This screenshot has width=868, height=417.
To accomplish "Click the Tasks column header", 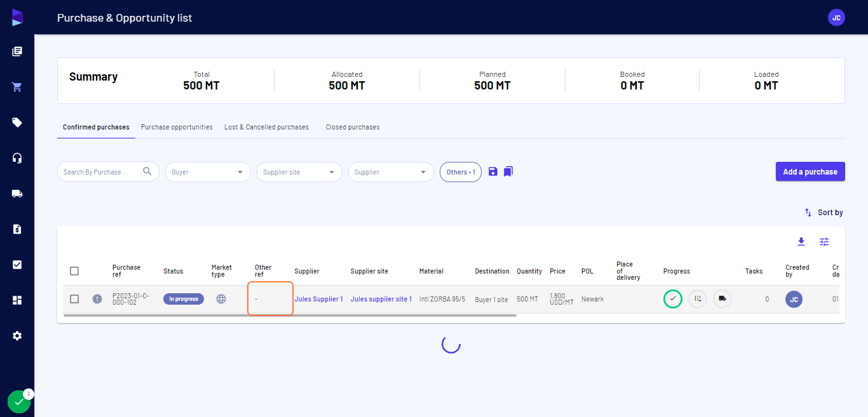I will click(x=754, y=271).
